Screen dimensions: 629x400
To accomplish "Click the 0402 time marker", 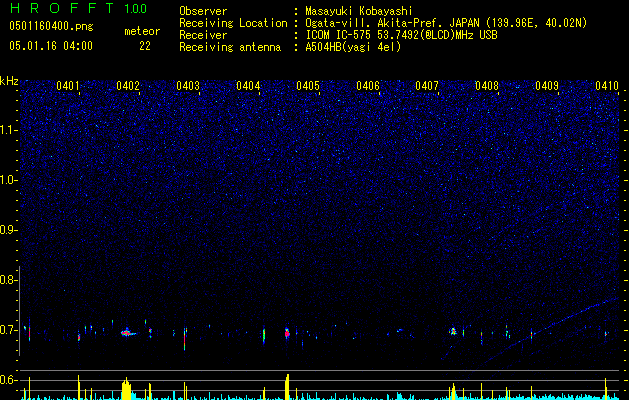I will pos(128,86).
